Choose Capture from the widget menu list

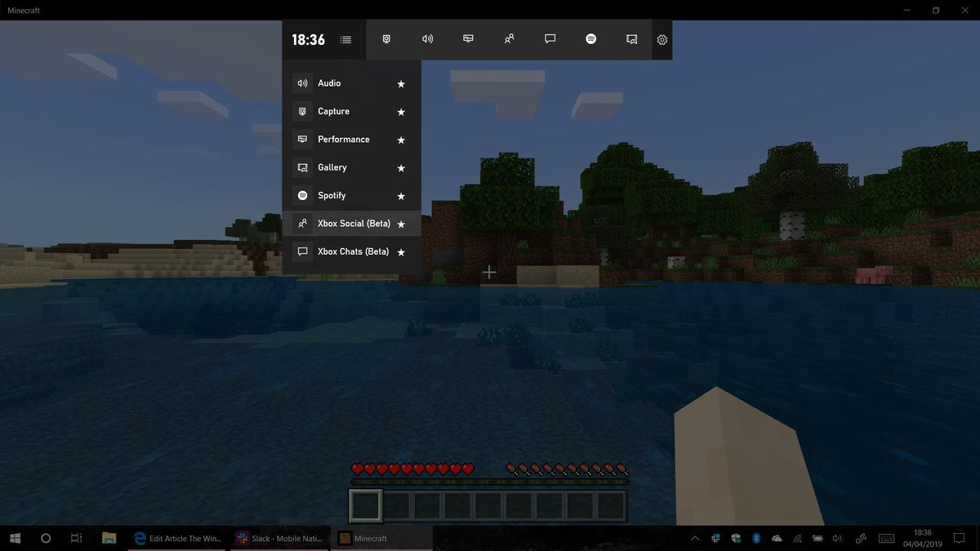333,111
